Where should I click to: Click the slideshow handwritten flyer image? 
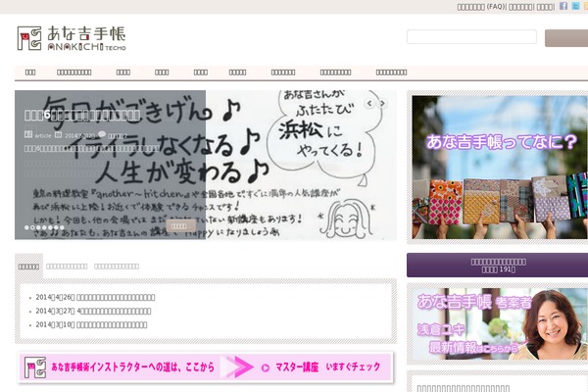pyautogui.click(x=206, y=165)
